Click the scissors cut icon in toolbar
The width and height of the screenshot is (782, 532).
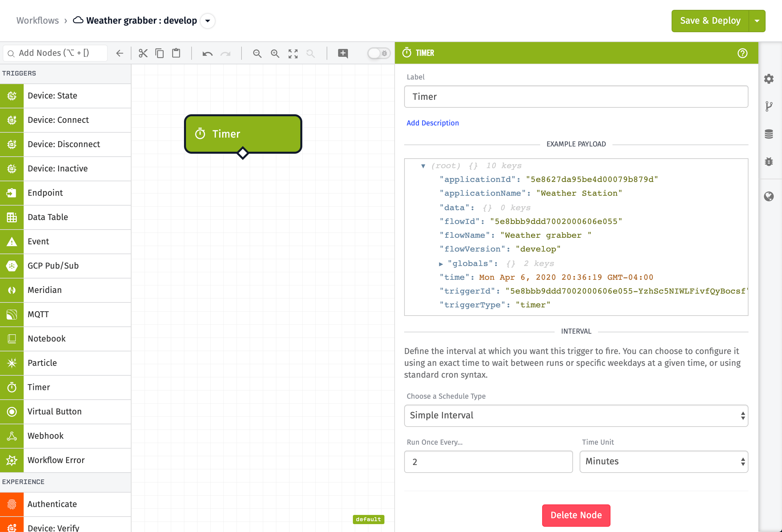143,53
